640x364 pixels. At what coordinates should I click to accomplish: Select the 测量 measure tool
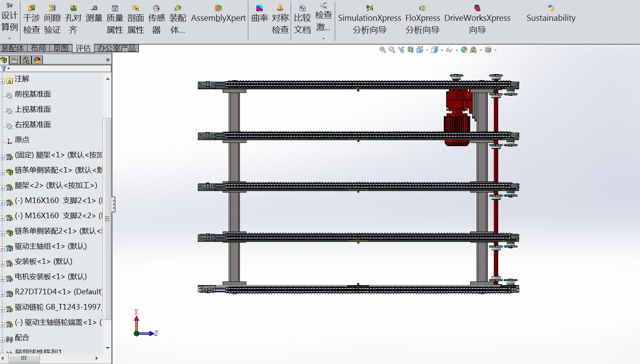coord(94,14)
